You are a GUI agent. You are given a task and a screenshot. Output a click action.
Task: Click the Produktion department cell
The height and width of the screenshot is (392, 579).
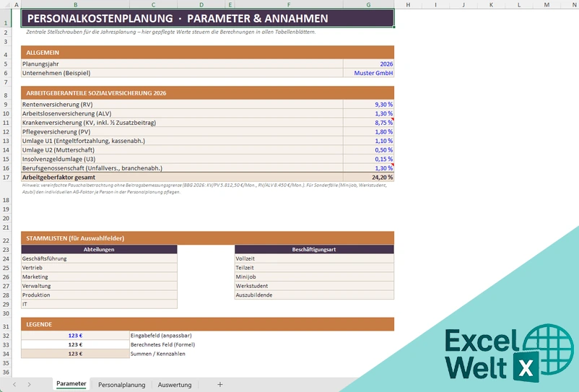point(99,295)
